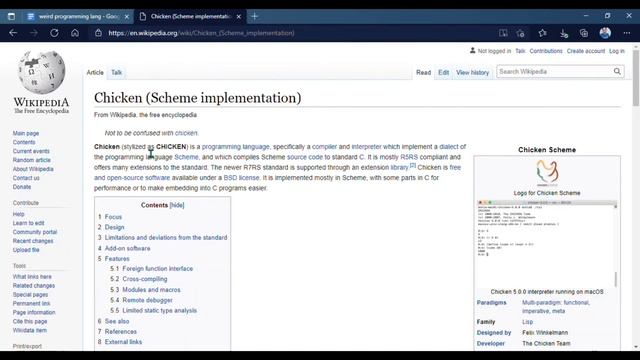This screenshot has height=360, width=640.
Task: Select the Read tab
Action: click(x=423, y=73)
